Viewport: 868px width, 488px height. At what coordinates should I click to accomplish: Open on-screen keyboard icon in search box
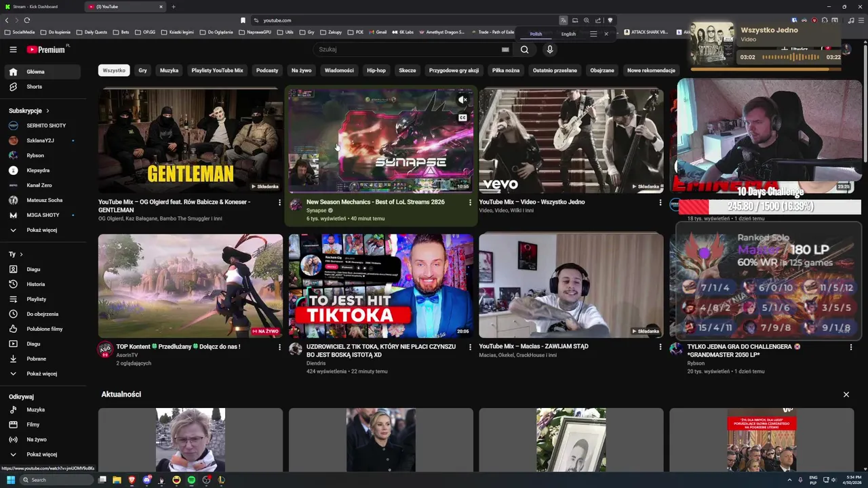tap(505, 49)
